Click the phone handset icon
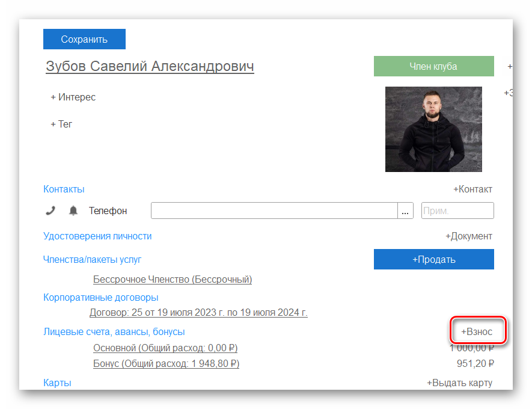This screenshot has width=532, height=409. point(50,211)
